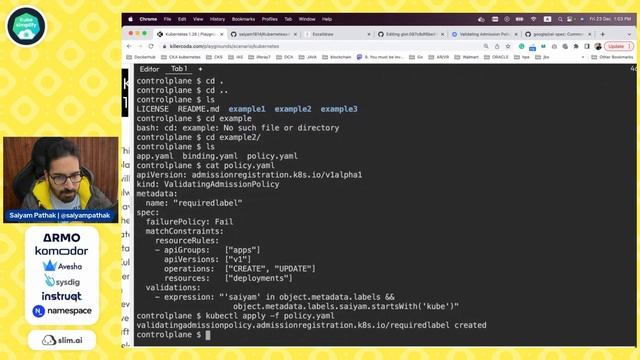Image resolution: width=640 pixels, height=360 pixels.
Task: Open the Walmart bookmark folder
Action: 467,57
